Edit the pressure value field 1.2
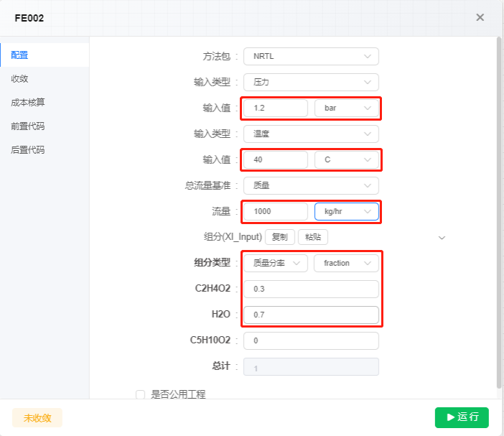Screen dimensions: 504x436 point(276,108)
